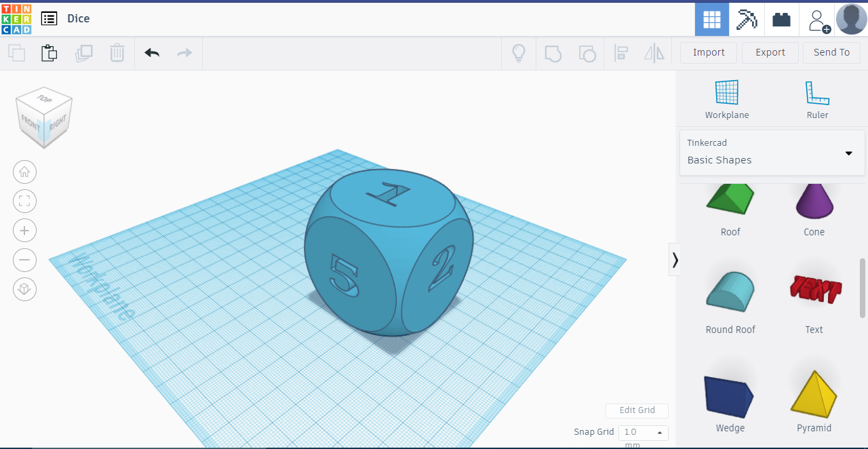Collapse the shapes panel with the chevron

(x=675, y=259)
